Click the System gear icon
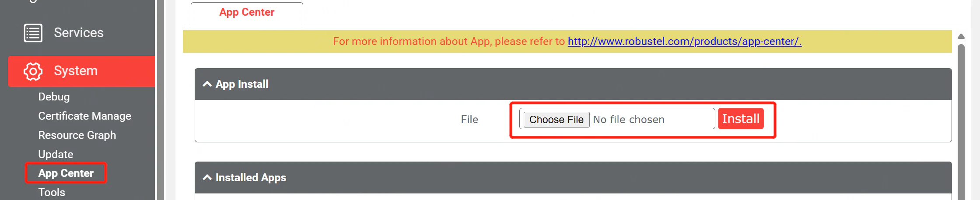This screenshot has width=980, height=200. pos(33,71)
